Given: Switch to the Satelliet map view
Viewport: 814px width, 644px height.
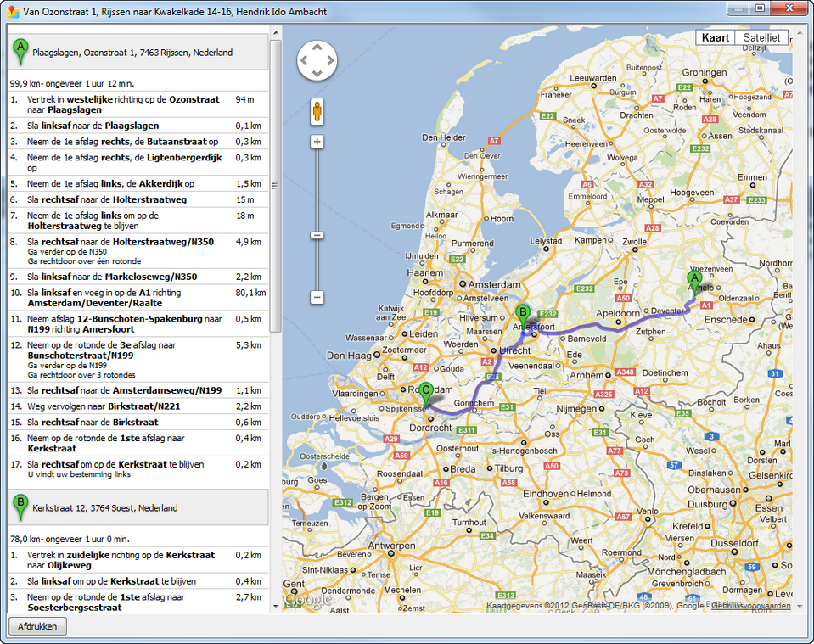Looking at the screenshot, I should 761,37.
